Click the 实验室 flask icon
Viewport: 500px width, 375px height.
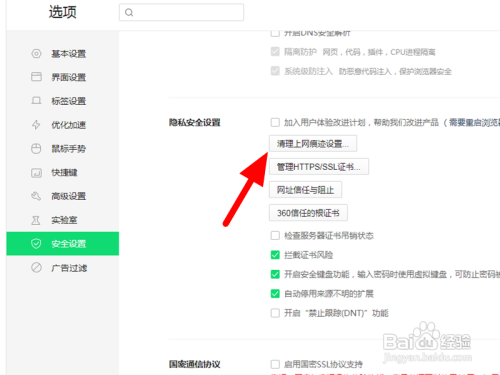(x=36, y=220)
